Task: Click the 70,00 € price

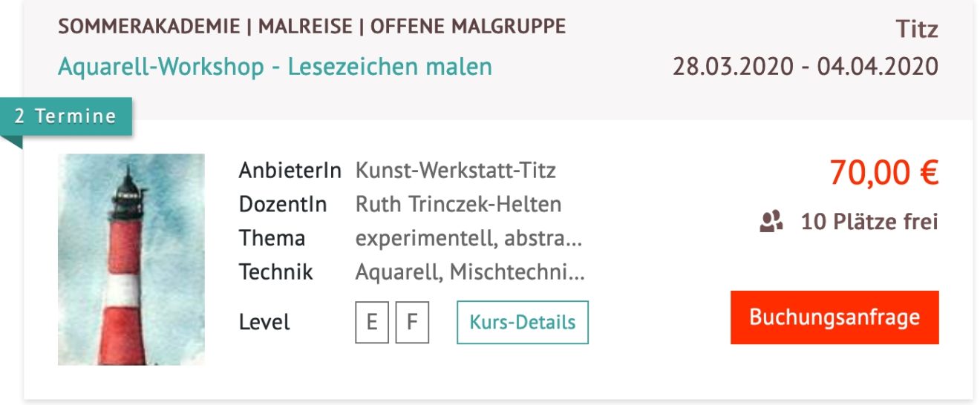Action: [x=883, y=174]
